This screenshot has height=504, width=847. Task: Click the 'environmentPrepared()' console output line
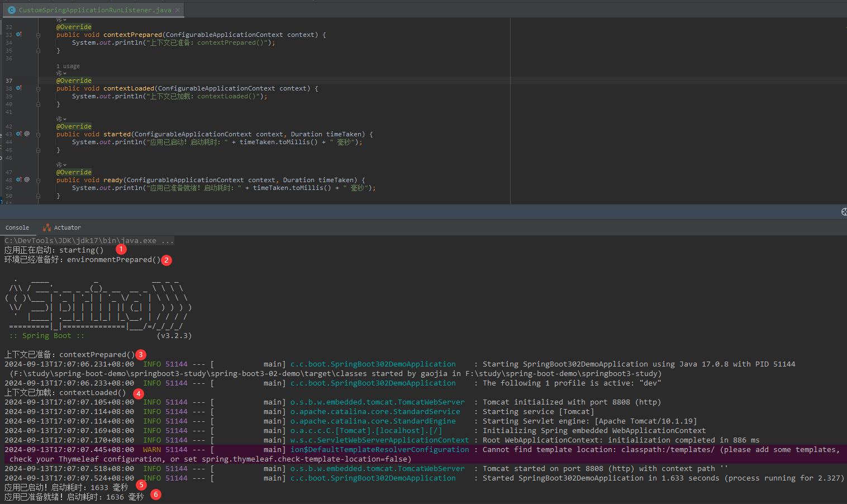click(x=82, y=260)
